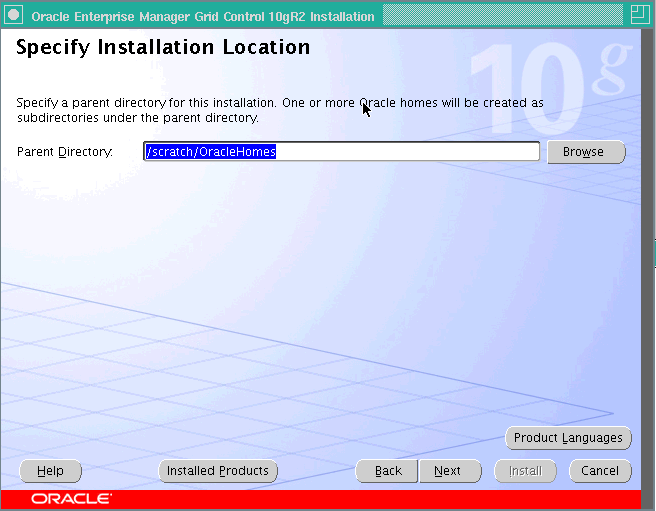Cancel the Grid Control installation
The height and width of the screenshot is (511, 656).
600,471
